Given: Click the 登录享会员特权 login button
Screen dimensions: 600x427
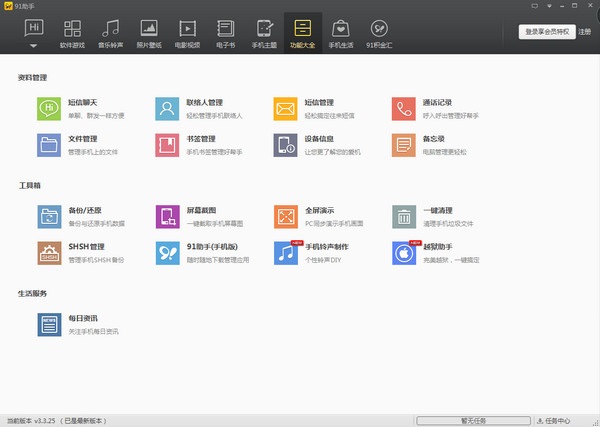Looking at the screenshot, I should 545,32.
